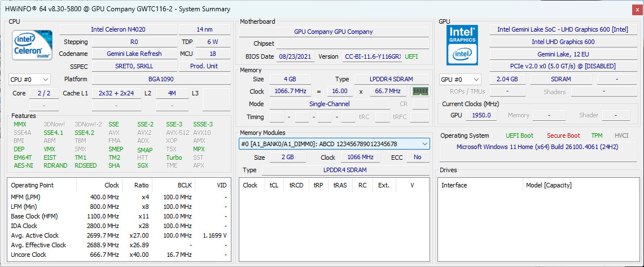Image resolution: width=644 pixels, height=267 pixels.
Task: Open the CPU #0 selector dropdown
Action: [x=29, y=79]
